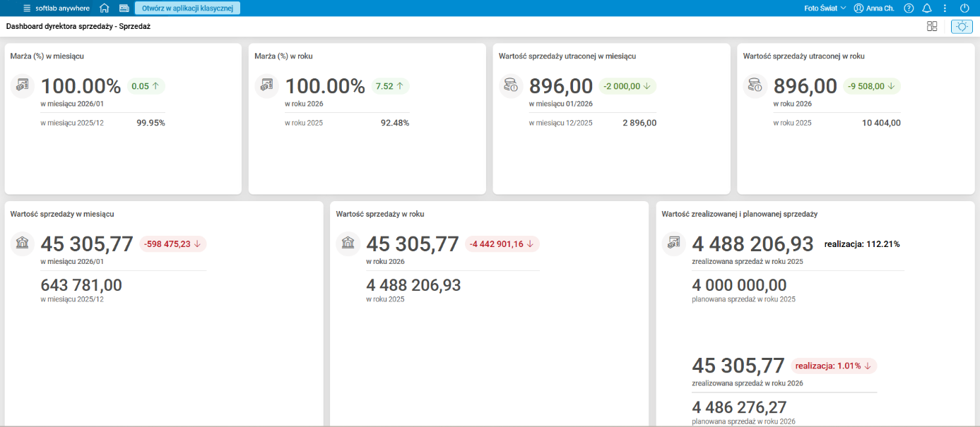Click 'planowana sprzedaż w roku 2025' label

coord(743,299)
